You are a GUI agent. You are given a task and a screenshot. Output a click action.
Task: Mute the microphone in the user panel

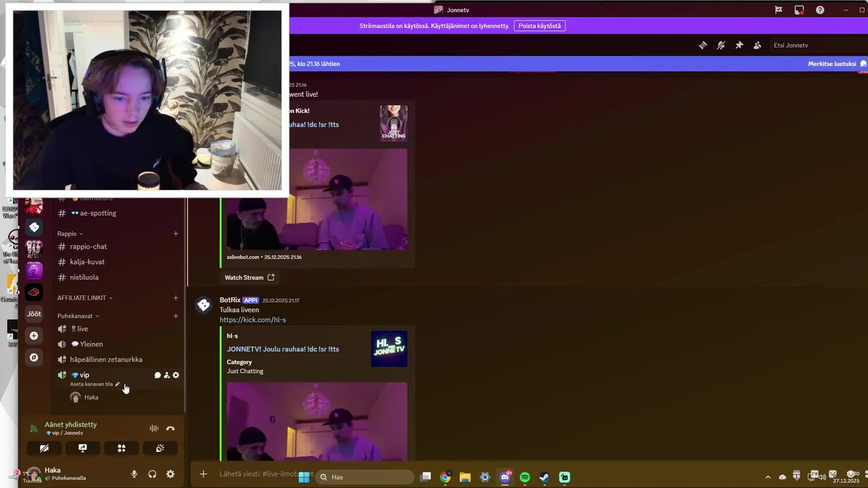pyautogui.click(x=134, y=474)
